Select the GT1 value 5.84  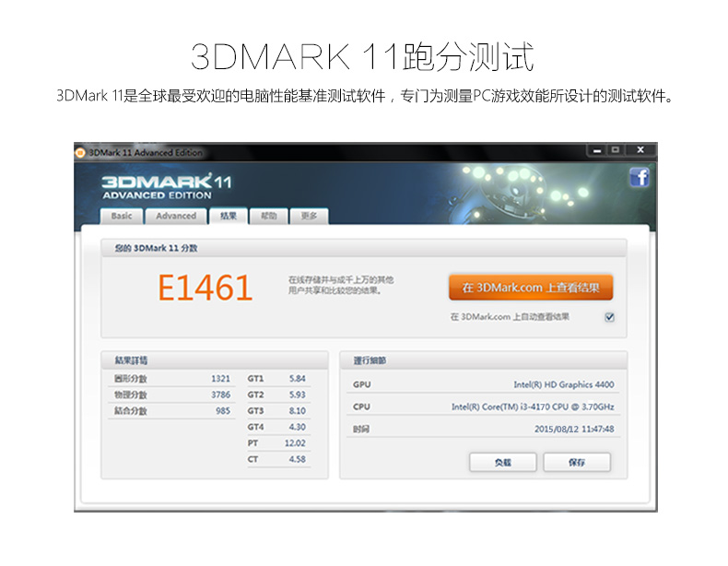(297, 379)
